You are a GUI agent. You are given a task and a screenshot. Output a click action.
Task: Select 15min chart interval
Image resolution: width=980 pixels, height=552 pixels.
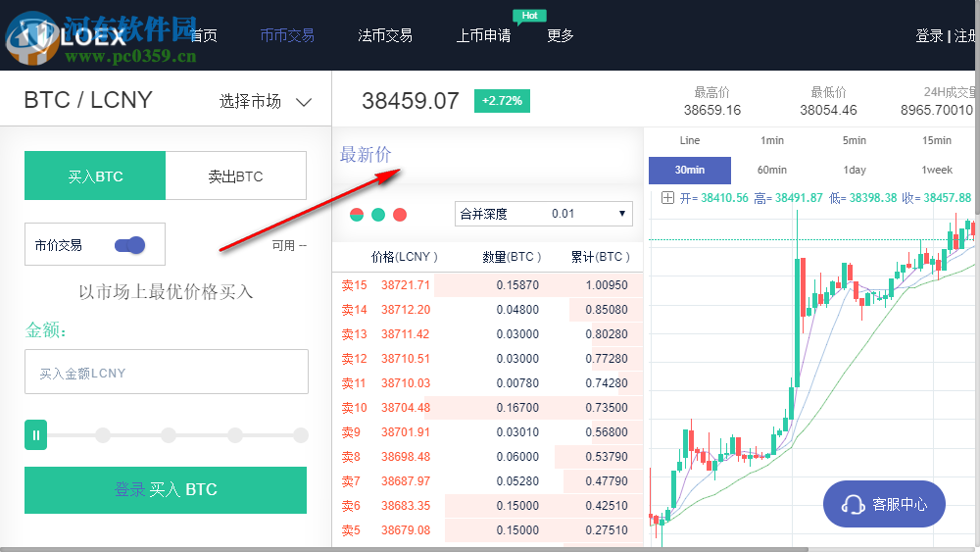[x=937, y=140]
